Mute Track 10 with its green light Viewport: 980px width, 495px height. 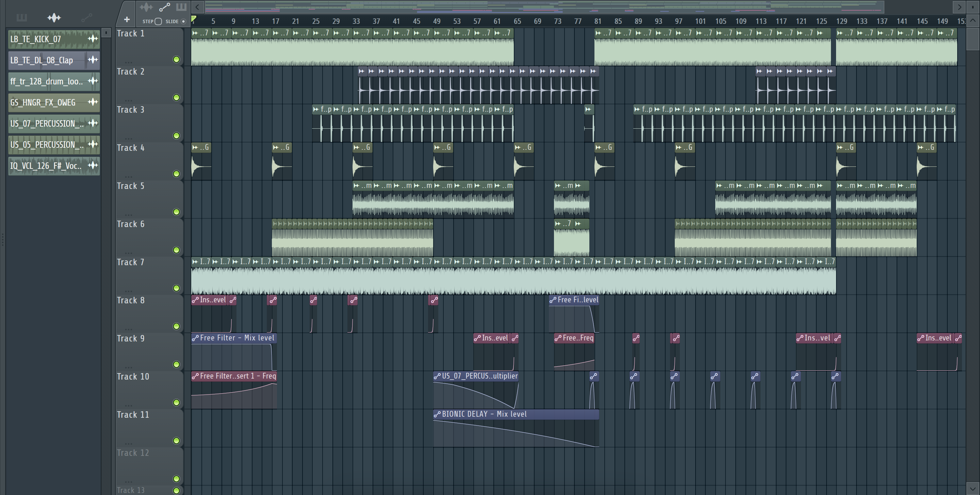[x=176, y=402]
